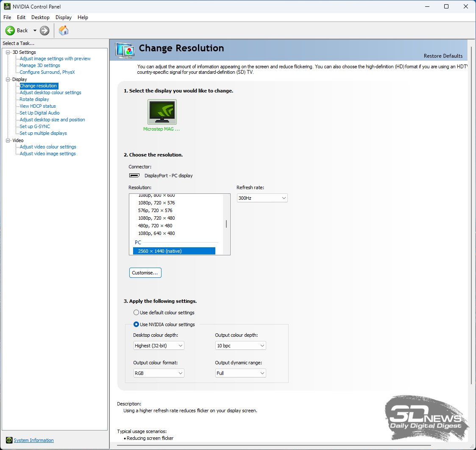Select 1080p, 720 × 576 resolution entry

pyautogui.click(x=156, y=203)
